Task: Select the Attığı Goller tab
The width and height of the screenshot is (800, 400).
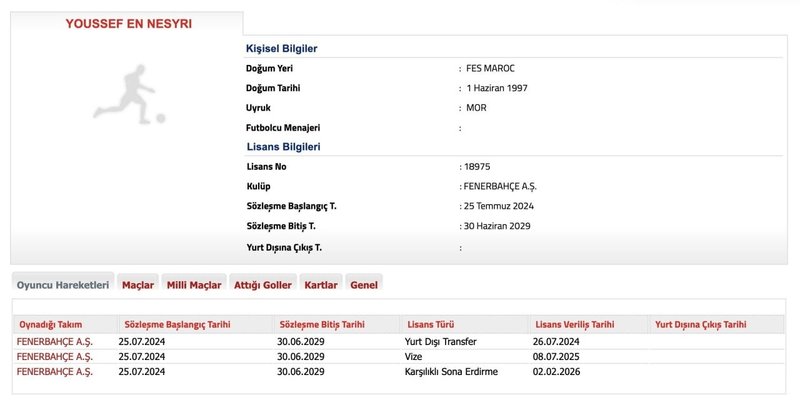Action: 262,285
